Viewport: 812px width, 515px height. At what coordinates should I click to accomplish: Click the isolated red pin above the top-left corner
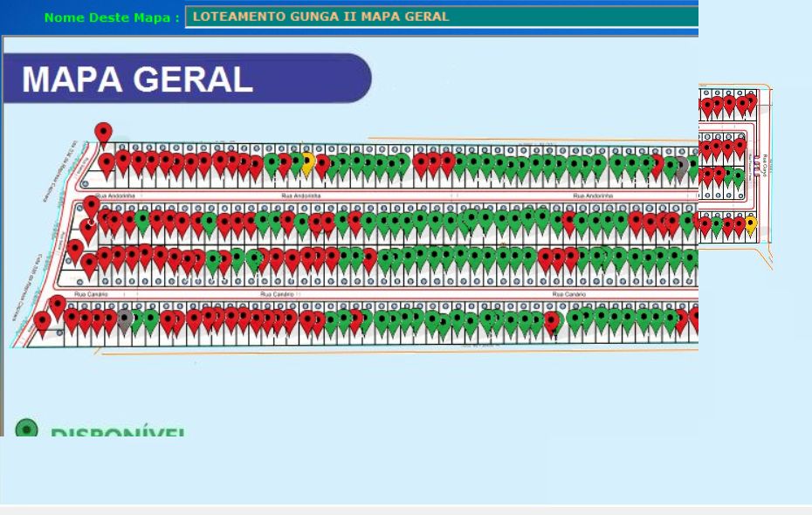point(103,133)
